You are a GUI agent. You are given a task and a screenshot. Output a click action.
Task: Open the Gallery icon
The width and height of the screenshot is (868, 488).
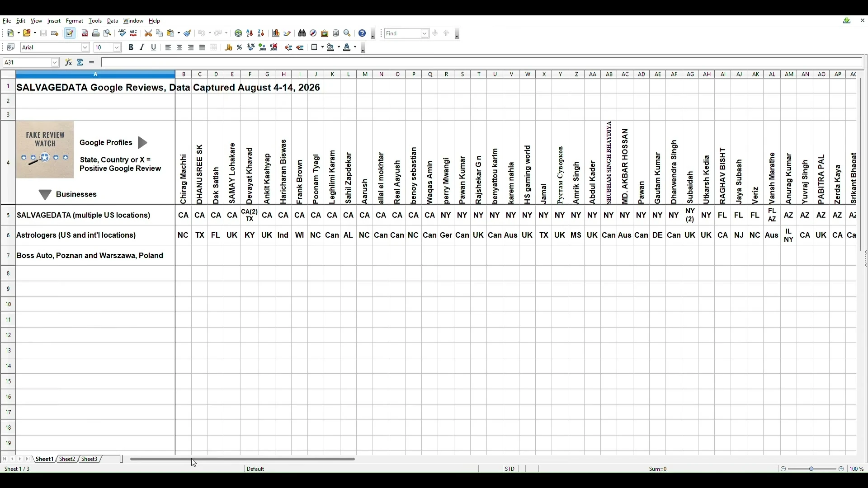click(x=325, y=33)
